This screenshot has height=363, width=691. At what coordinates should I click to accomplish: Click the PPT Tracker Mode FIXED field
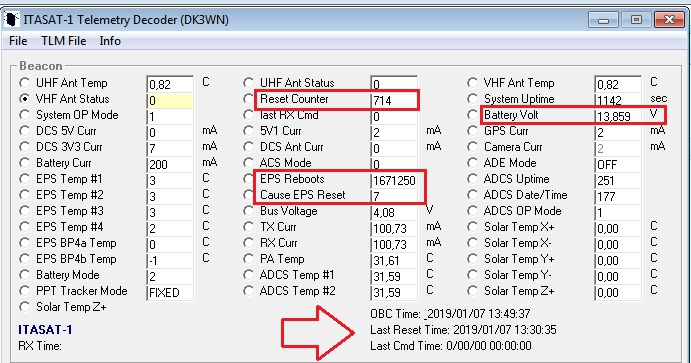[x=170, y=293]
